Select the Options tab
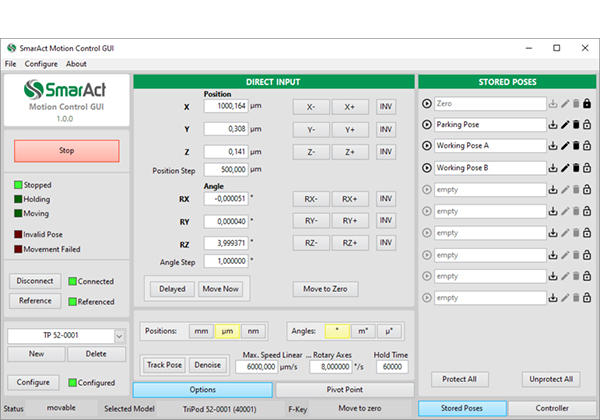Screen dimensions: 600x420 click(x=202, y=390)
